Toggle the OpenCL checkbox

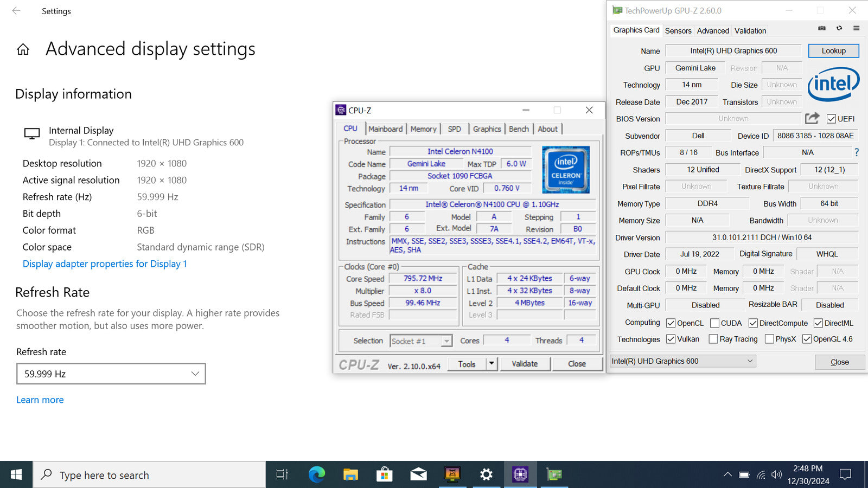click(x=671, y=323)
